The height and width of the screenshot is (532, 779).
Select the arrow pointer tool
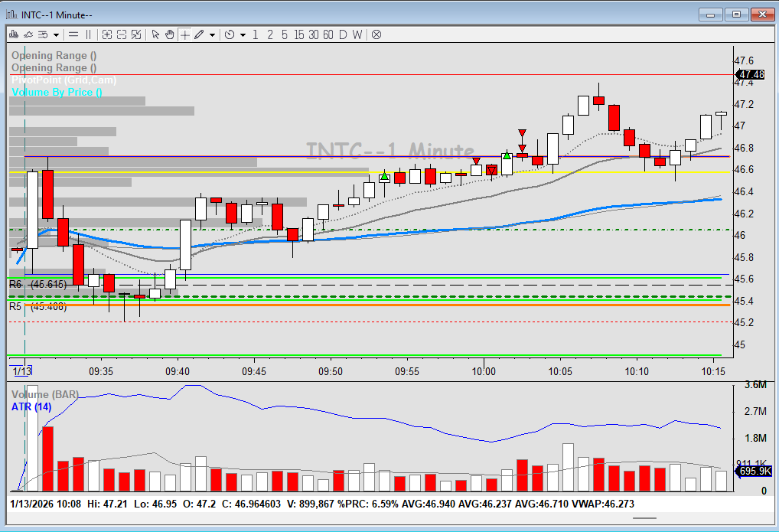(155, 34)
